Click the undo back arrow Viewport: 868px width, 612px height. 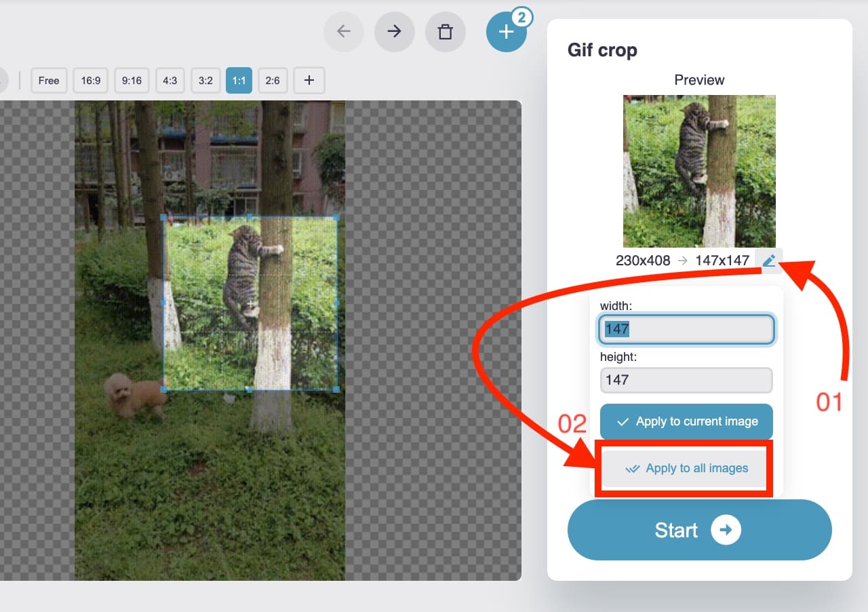click(x=344, y=31)
